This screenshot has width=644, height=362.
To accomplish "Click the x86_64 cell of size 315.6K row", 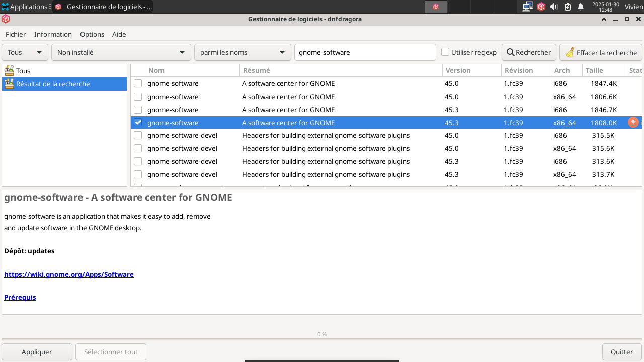I will click(565, 148).
